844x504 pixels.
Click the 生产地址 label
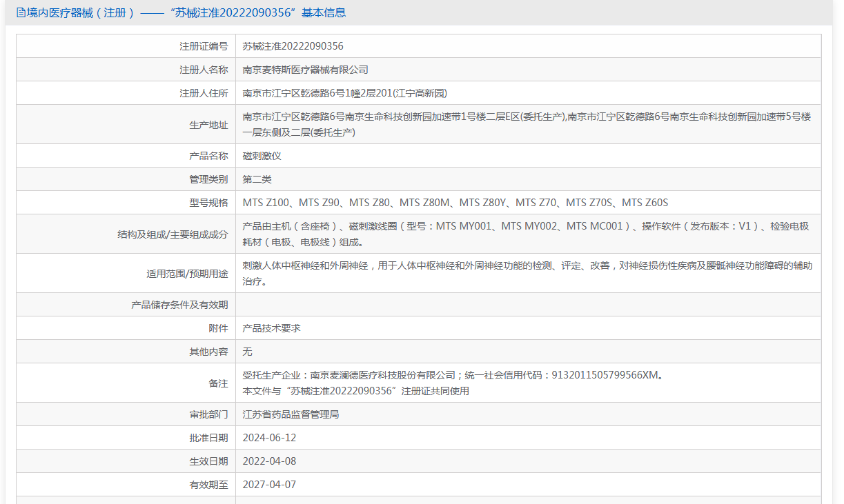click(208, 125)
